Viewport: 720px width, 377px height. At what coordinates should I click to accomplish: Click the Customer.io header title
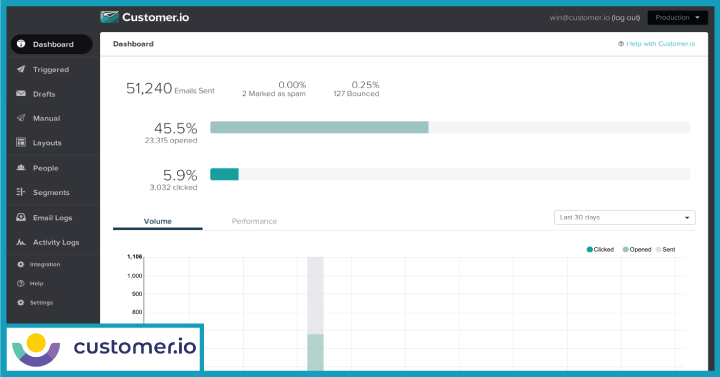point(156,17)
